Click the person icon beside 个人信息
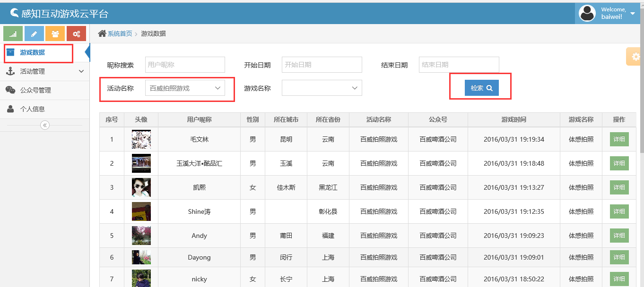Image resolution: width=644 pixels, height=287 pixels. (10, 109)
